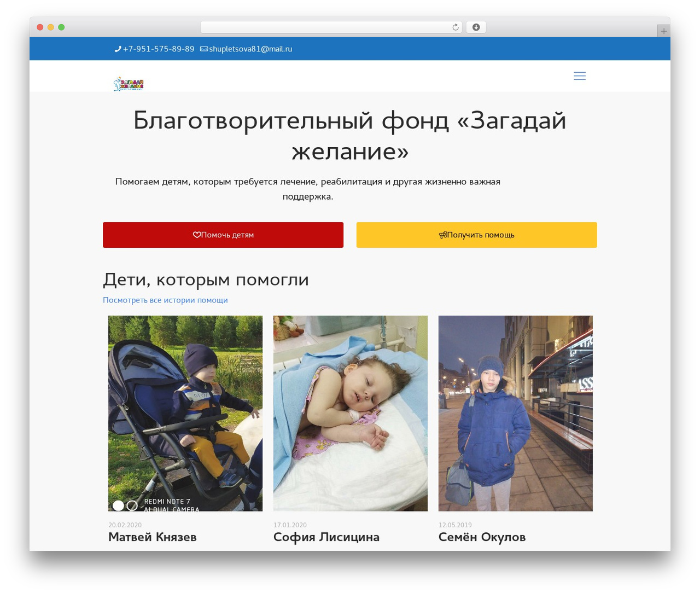Click the browser download icon
Viewport: 700px width, 593px height.
point(476,27)
